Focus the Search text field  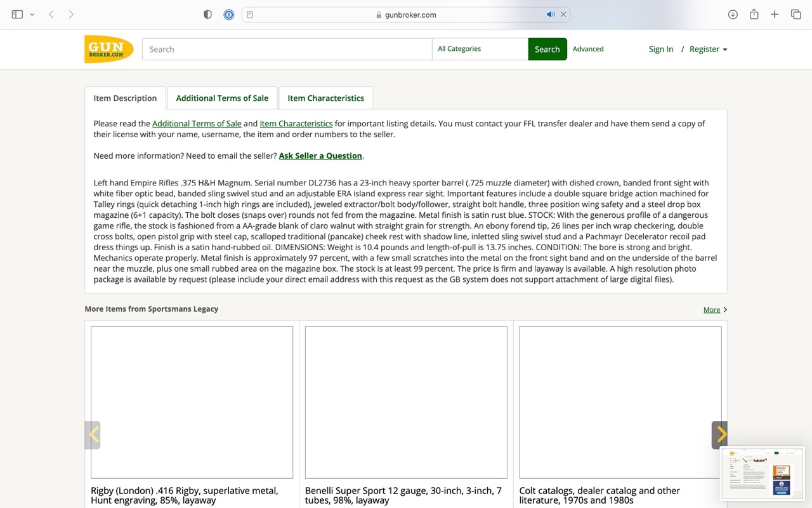287,49
